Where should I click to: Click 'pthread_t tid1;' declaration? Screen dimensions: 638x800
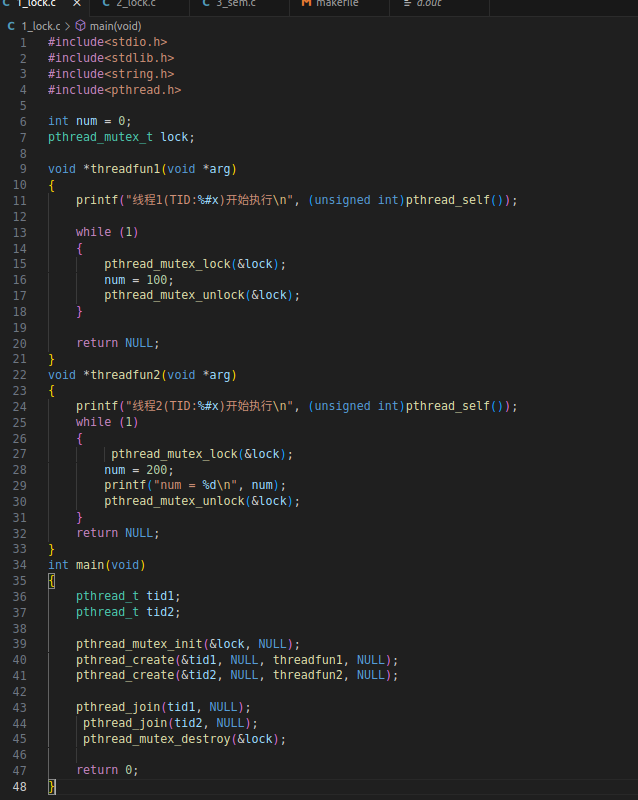click(128, 596)
